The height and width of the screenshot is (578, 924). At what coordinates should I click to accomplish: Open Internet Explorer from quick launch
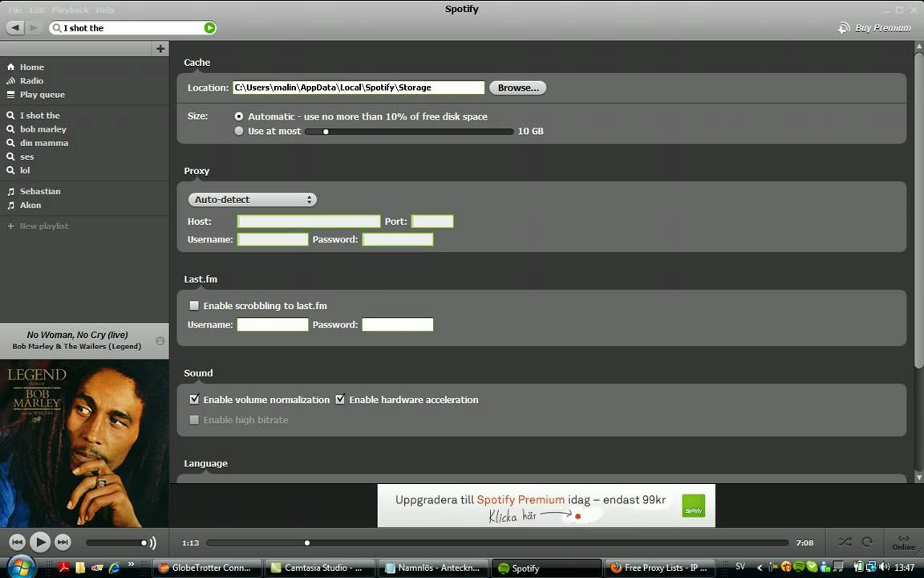coord(114,568)
